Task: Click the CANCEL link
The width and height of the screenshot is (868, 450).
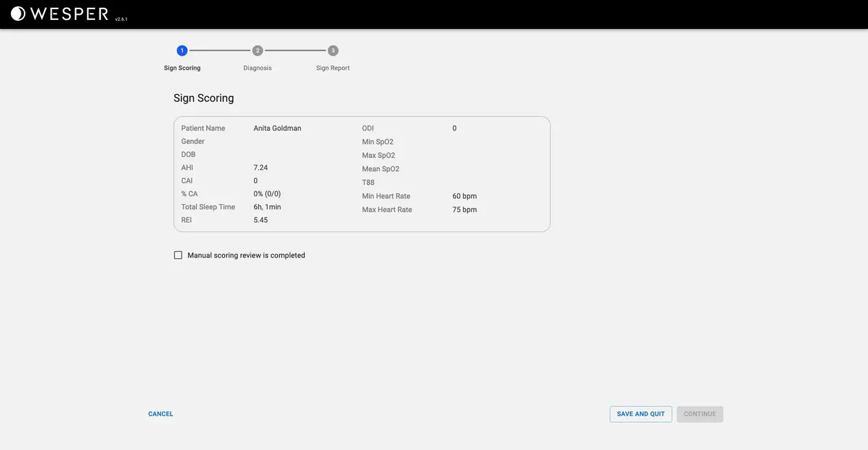Action: click(x=160, y=413)
